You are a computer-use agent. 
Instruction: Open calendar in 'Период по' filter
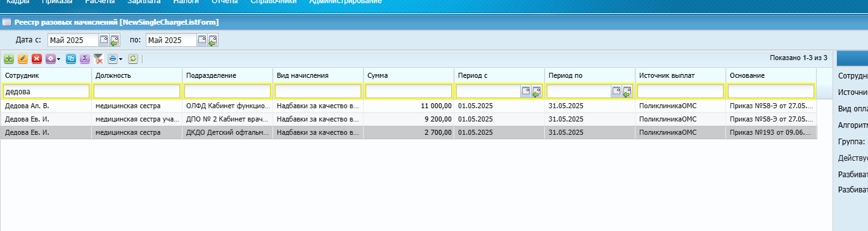tap(616, 91)
